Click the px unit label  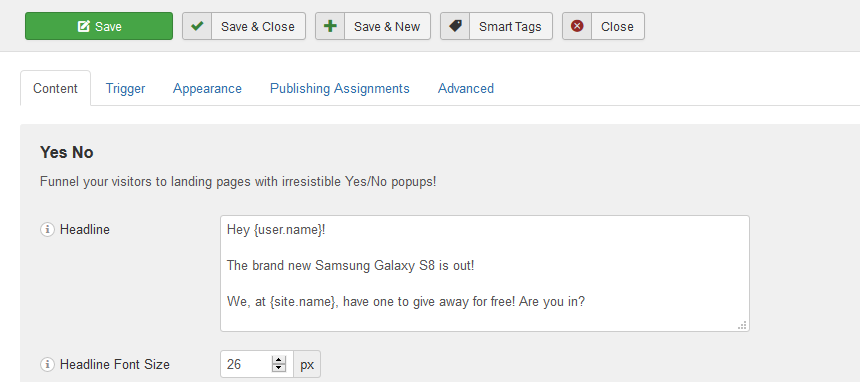coord(307,364)
